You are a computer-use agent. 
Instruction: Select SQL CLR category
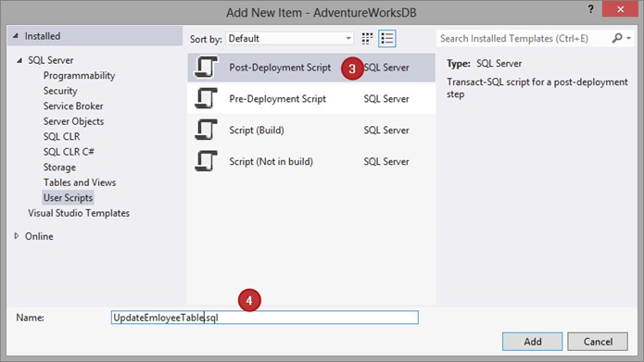point(61,136)
